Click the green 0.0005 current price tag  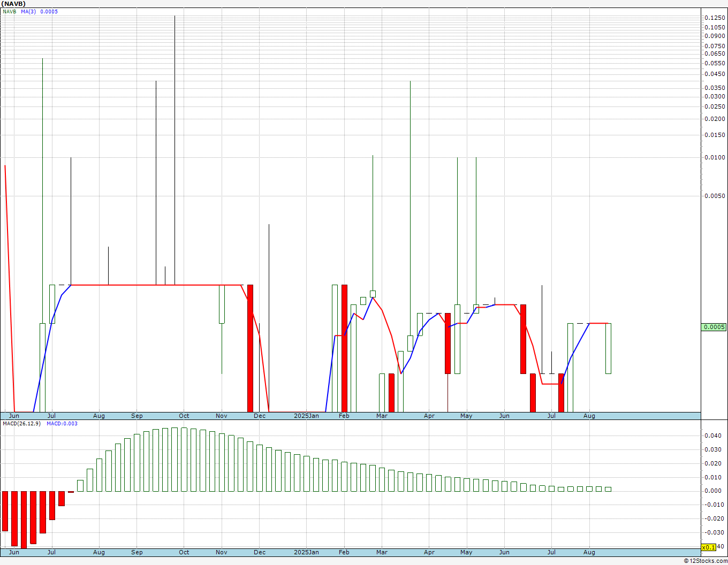click(714, 327)
